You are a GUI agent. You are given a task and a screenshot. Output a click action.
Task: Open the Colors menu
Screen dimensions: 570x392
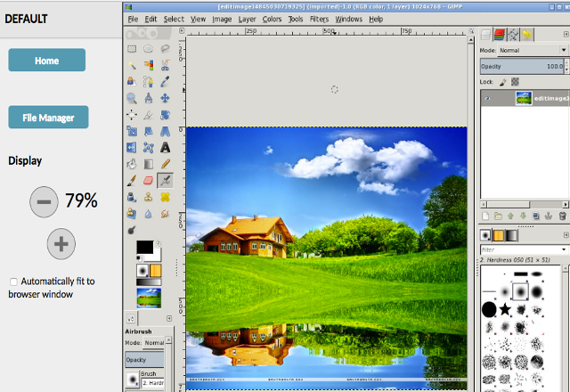tap(272, 19)
